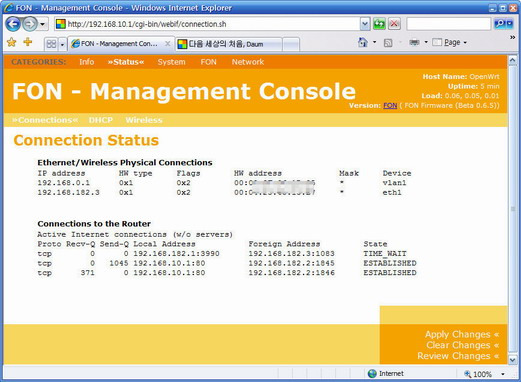The image size is (521, 382).
Task: Open the zoom level dropdown arrow
Action: (x=503, y=374)
